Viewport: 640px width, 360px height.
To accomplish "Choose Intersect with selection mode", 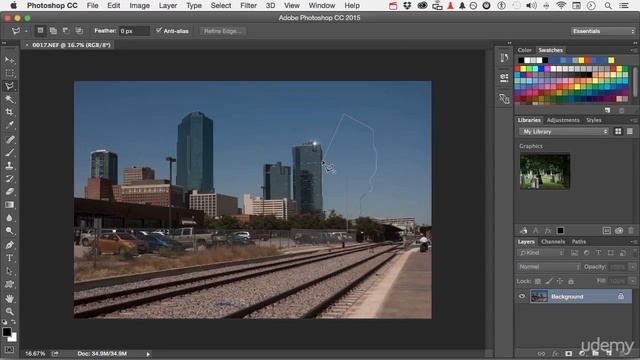I will coord(79,31).
